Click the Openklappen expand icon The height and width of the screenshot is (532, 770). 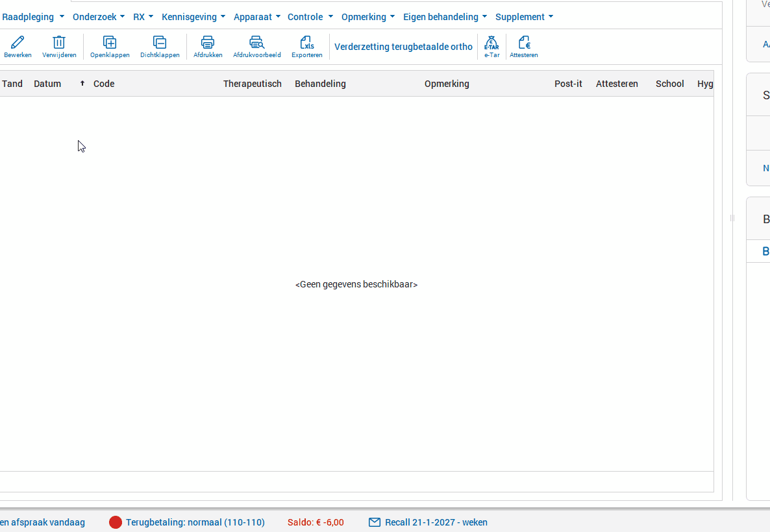coord(110,42)
